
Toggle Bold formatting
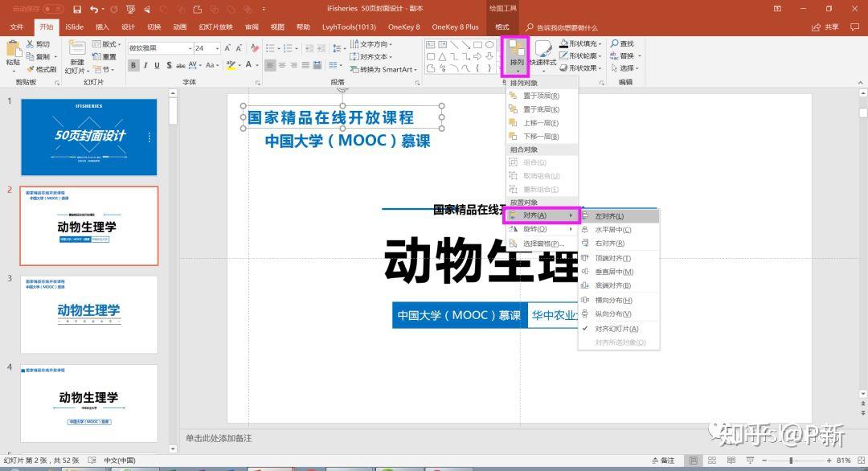click(133, 65)
